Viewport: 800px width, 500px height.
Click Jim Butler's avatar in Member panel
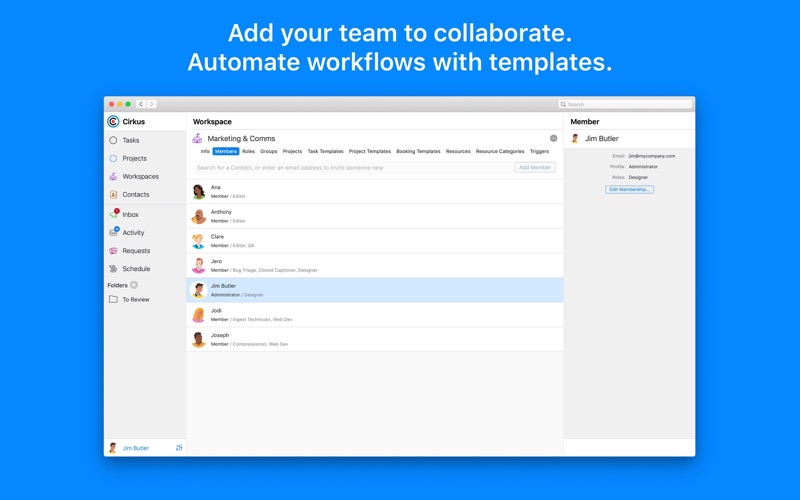click(575, 138)
